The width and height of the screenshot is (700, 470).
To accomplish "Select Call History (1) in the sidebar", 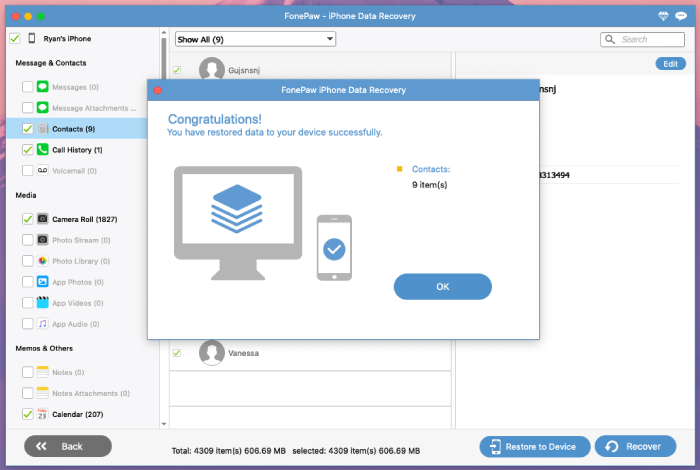I will 77,150.
